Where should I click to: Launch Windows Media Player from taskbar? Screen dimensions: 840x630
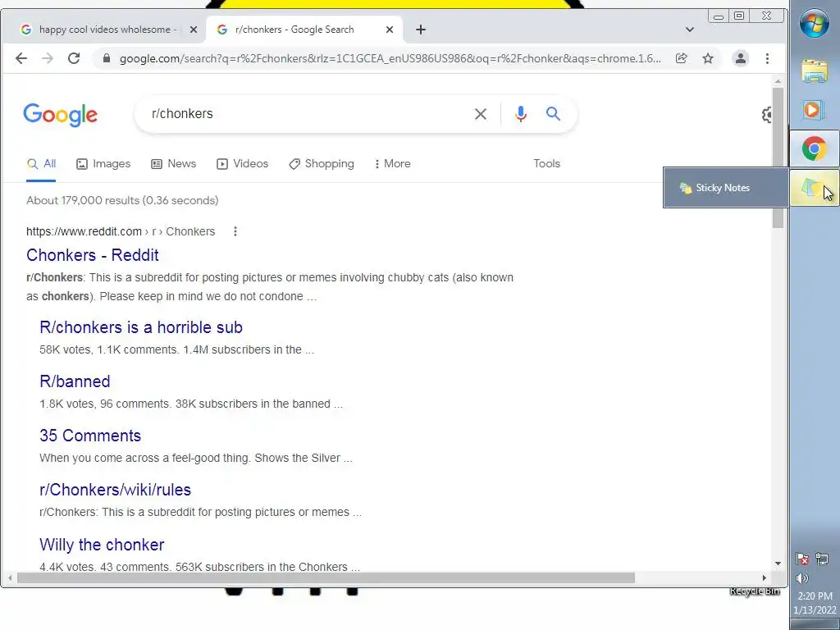pos(815,110)
